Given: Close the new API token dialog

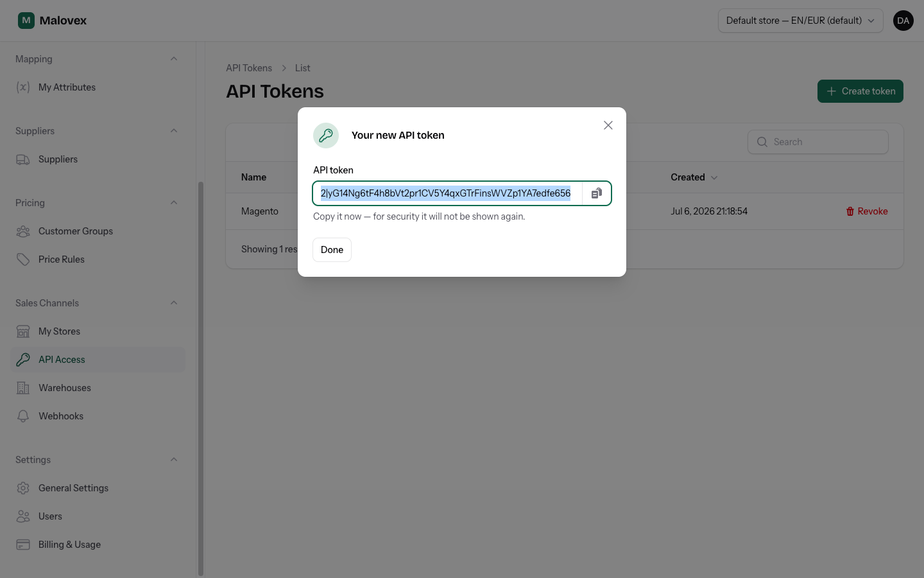Looking at the screenshot, I should coord(608,125).
